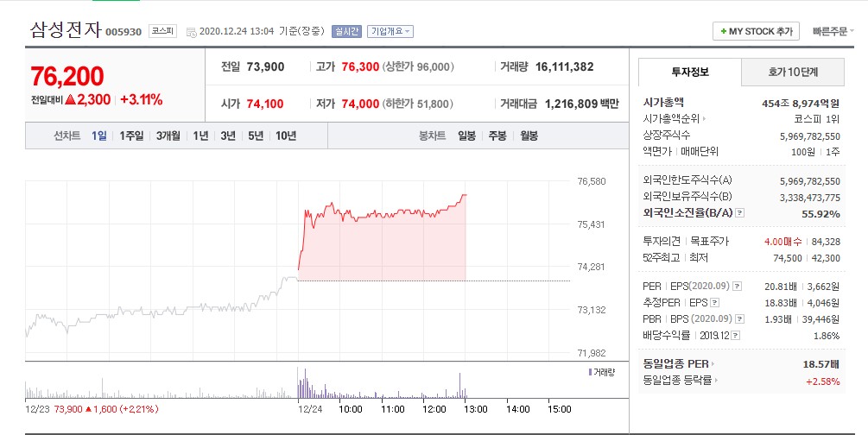This screenshot has height=435, width=868.
Task: Expand the 빠른주문 quick order menu
Action: 834,31
